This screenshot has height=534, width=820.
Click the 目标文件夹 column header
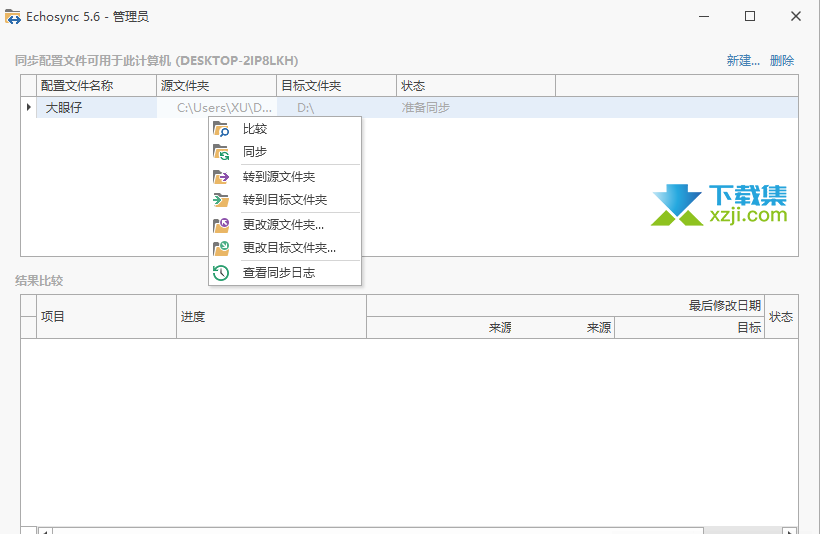(x=337, y=86)
